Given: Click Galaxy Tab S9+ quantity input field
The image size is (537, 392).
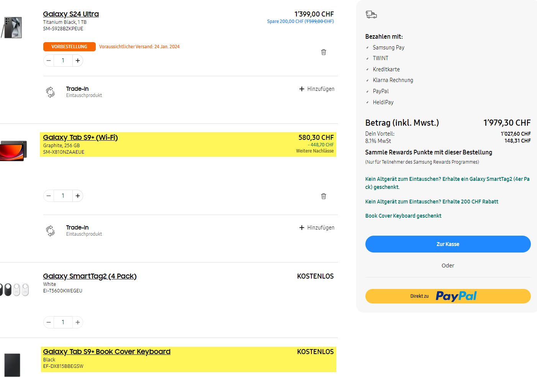Looking at the screenshot, I should coord(63,196).
